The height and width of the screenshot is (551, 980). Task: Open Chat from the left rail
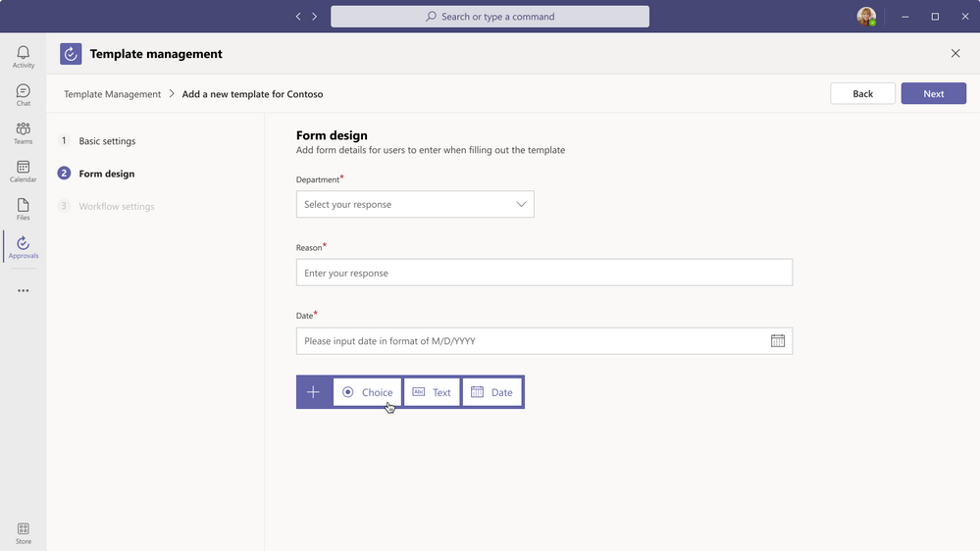coord(23,95)
